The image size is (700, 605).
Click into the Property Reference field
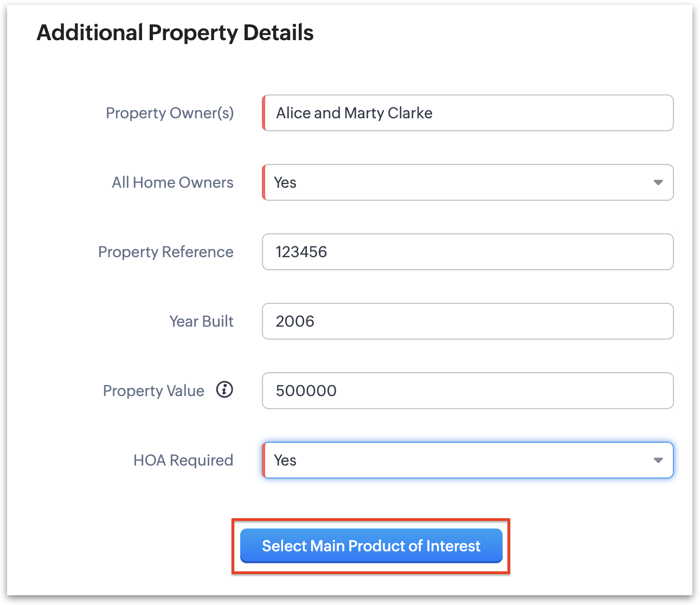467,252
